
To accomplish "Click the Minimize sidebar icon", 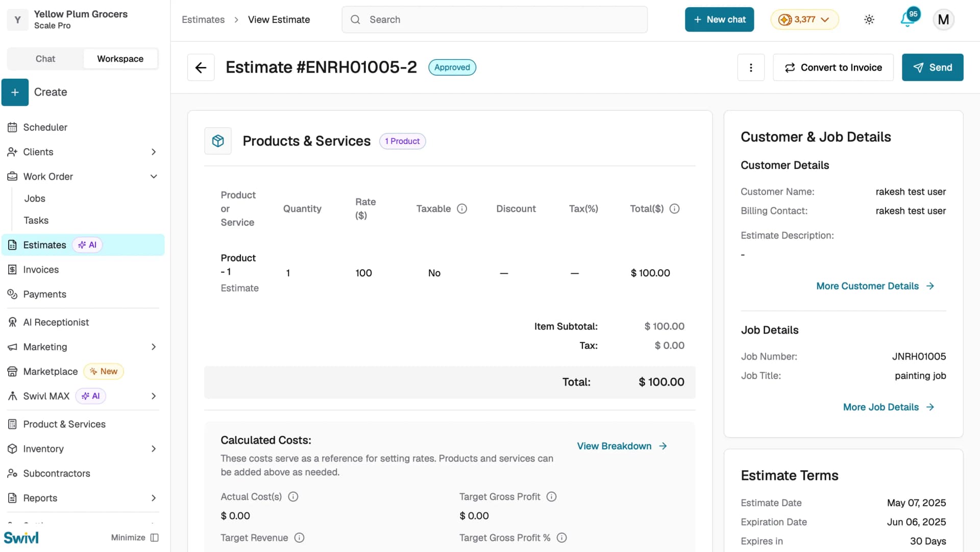I will [155, 538].
